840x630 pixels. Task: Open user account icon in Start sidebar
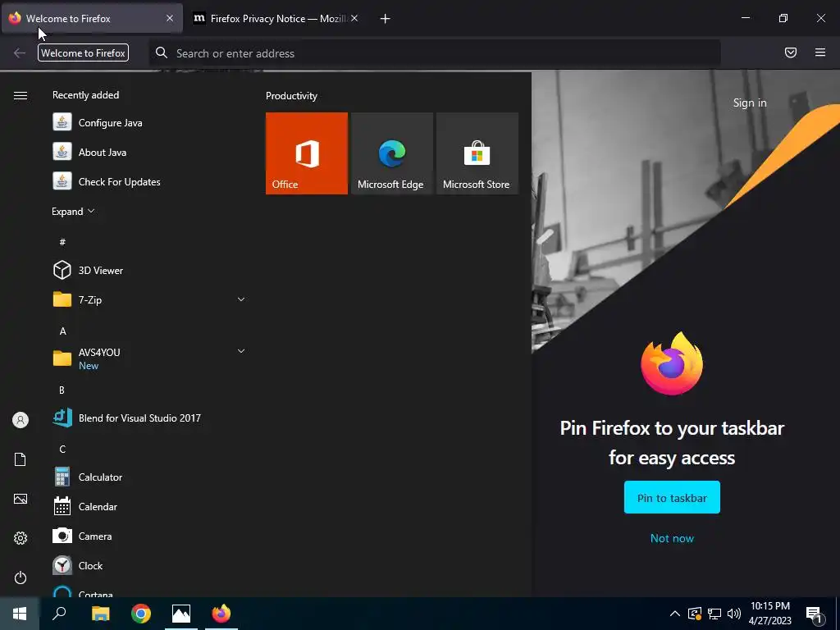pyautogui.click(x=21, y=420)
